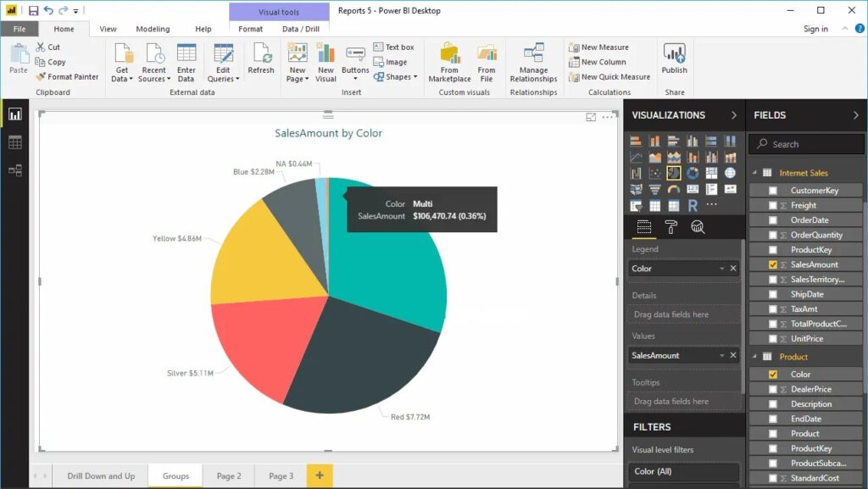868x489 pixels.
Task: Tick the UnitPrice field checkbox
Action: click(x=773, y=338)
